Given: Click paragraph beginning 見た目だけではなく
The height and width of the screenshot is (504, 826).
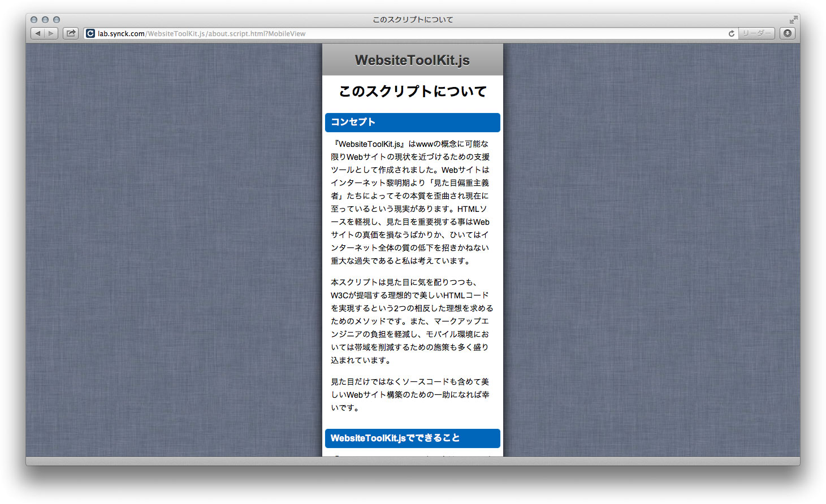Looking at the screenshot, I should point(410,394).
